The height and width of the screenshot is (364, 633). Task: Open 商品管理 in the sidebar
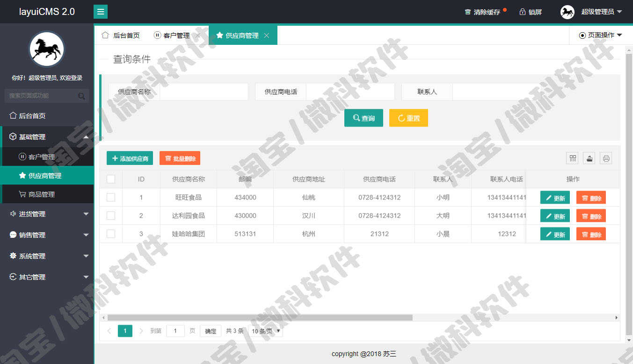[x=48, y=194]
